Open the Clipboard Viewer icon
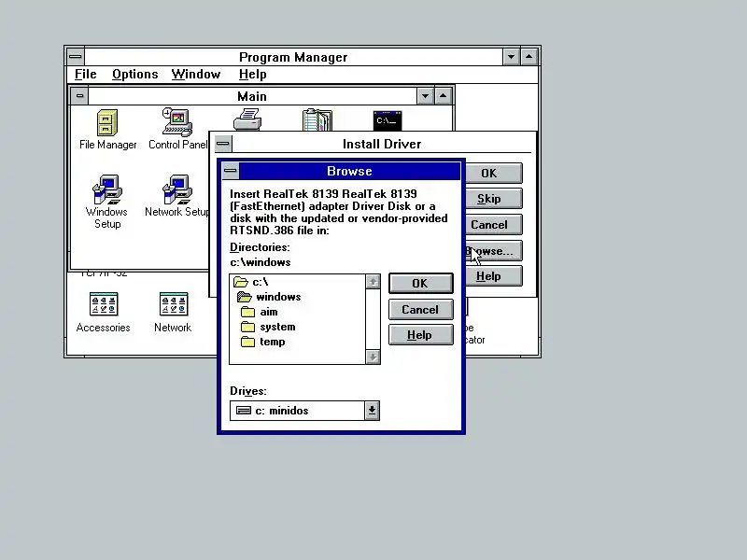Screen dimensions: 747x560 pos(317,119)
